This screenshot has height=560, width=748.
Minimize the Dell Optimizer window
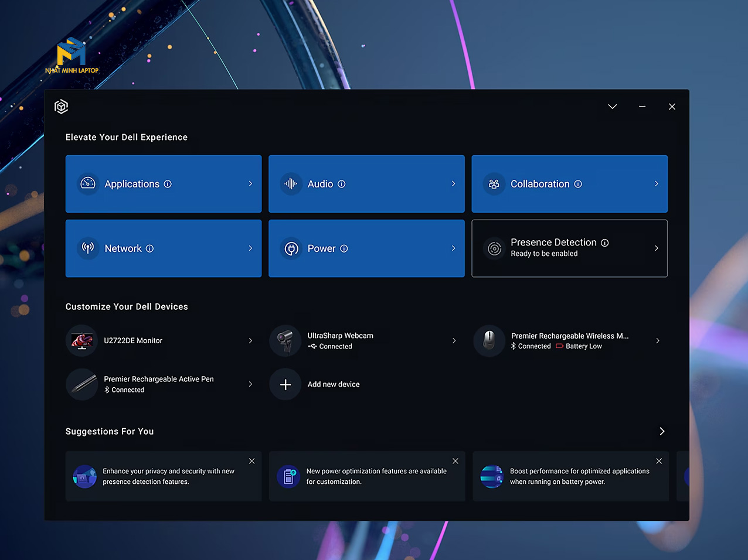pos(642,107)
